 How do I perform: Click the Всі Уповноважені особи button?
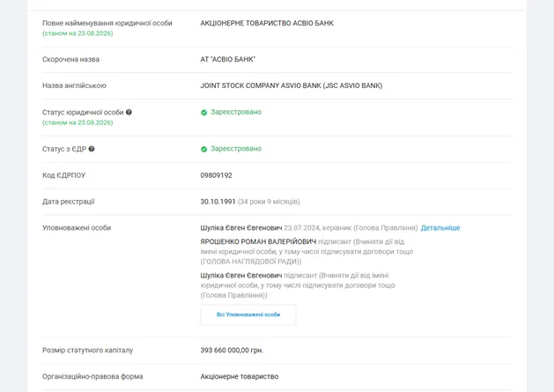248,314
